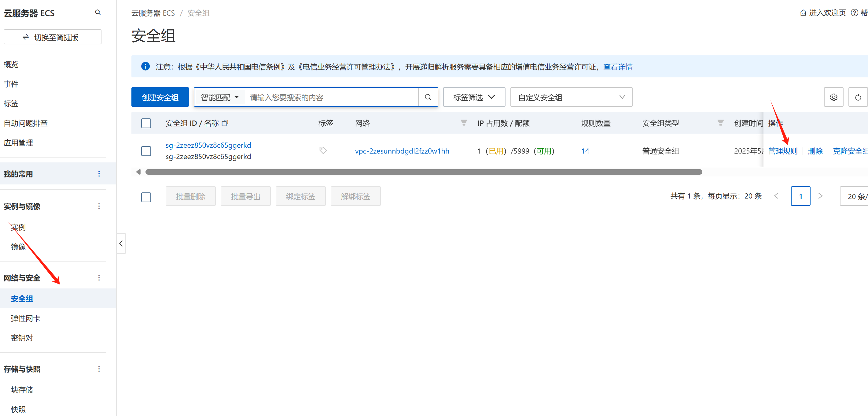Tick the bottom batch-action checkbox

click(146, 197)
